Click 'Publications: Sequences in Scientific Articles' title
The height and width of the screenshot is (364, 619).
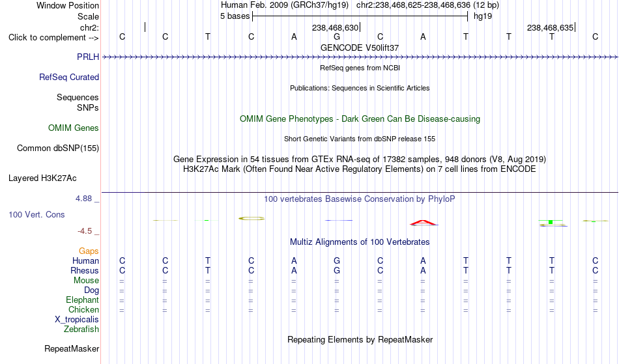pyautogui.click(x=360, y=88)
